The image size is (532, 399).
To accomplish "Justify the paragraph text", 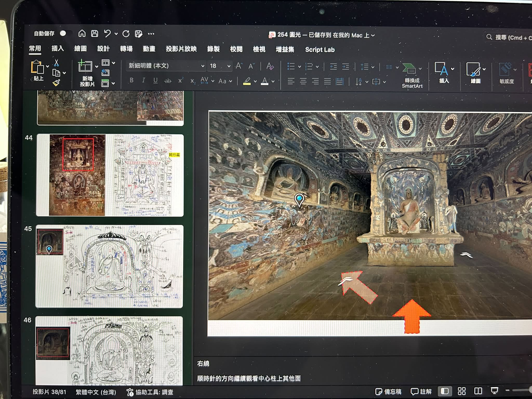I will click(327, 82).
